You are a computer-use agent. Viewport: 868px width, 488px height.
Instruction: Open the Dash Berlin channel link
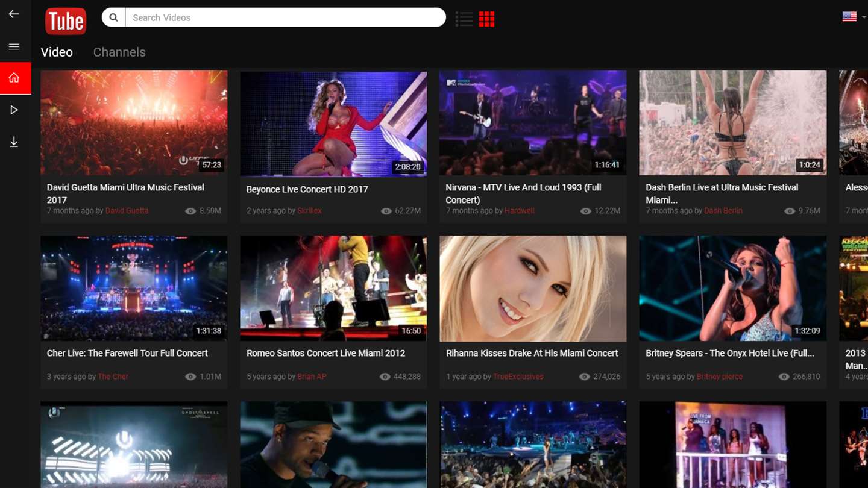tap(723, 211)
